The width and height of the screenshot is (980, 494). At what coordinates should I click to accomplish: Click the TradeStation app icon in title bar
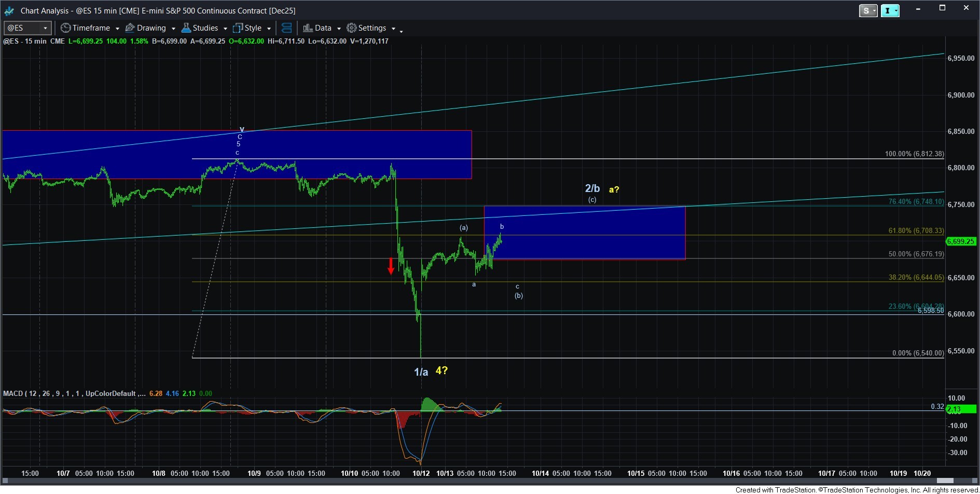pyautogui.click(x=9, y=10)
